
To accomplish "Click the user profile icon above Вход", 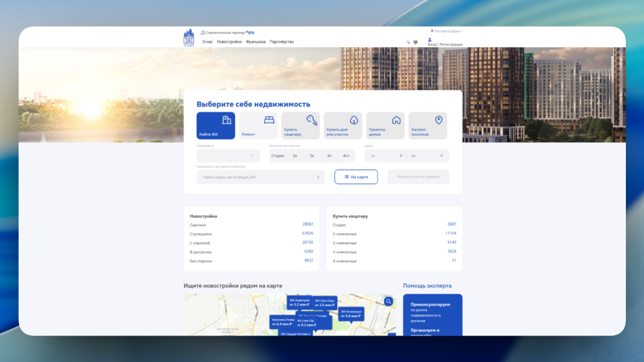I will 430,39.
